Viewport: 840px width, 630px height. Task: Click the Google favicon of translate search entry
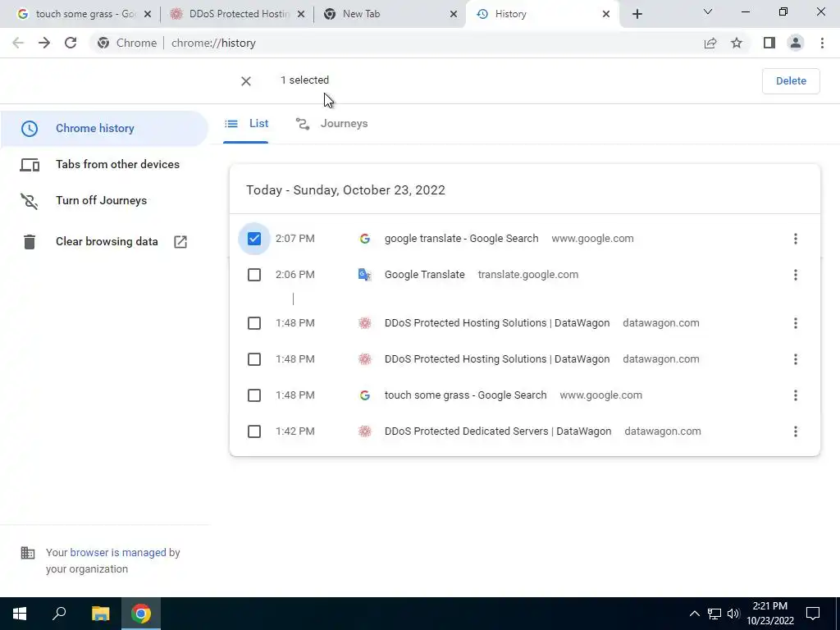[x=365, y=239]
